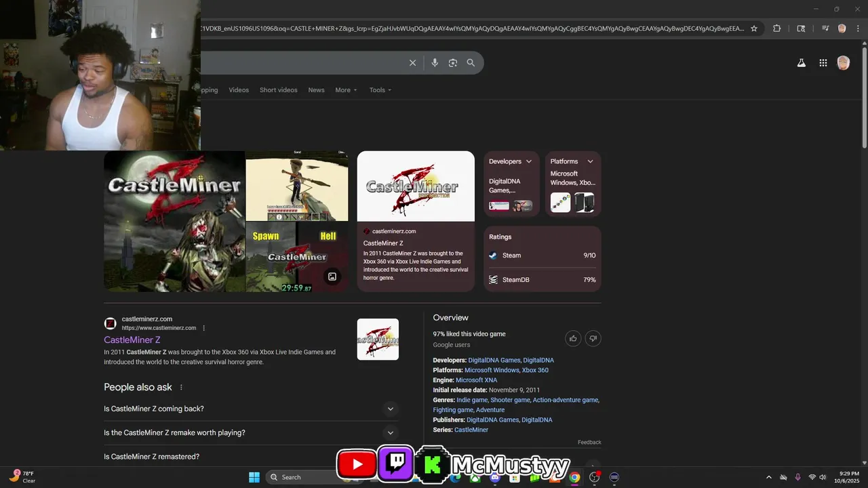Open the CastleMiner Z logo thumbnail beside result
Image resolution: width=868 pixels, height=488 pixels.
click(x=378, y=339)
